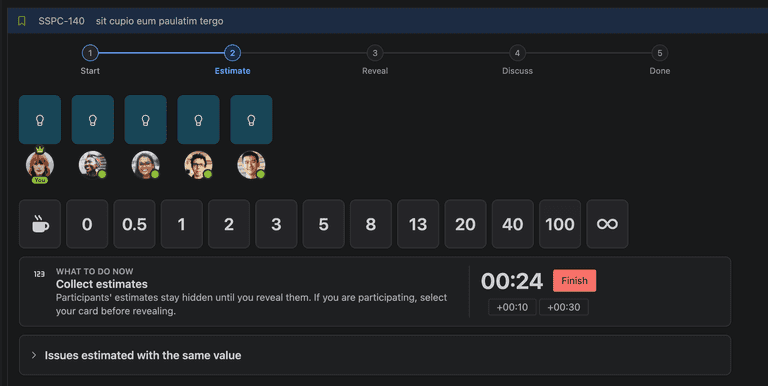Viewport: 768px width, 386px height.
Task: Click the 'Collect estimates' heading
Action: coord(102,284)
